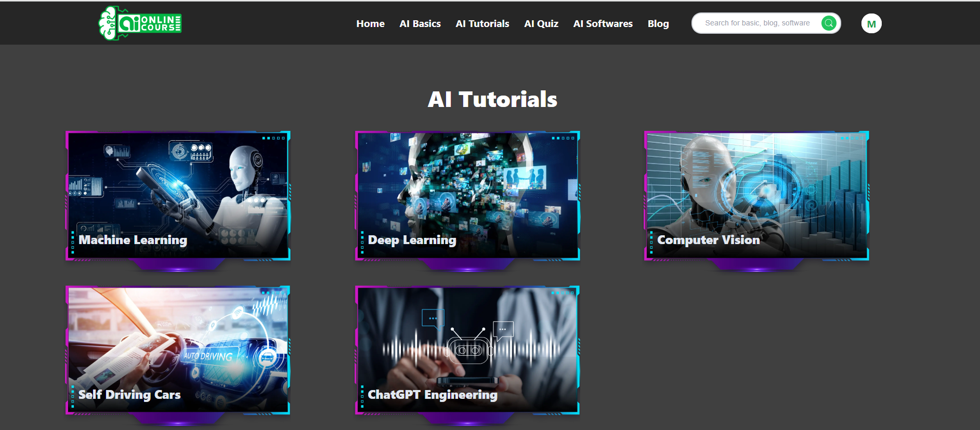Open Blog menu item
Viewport: 980px width, 430px height.
658,23
